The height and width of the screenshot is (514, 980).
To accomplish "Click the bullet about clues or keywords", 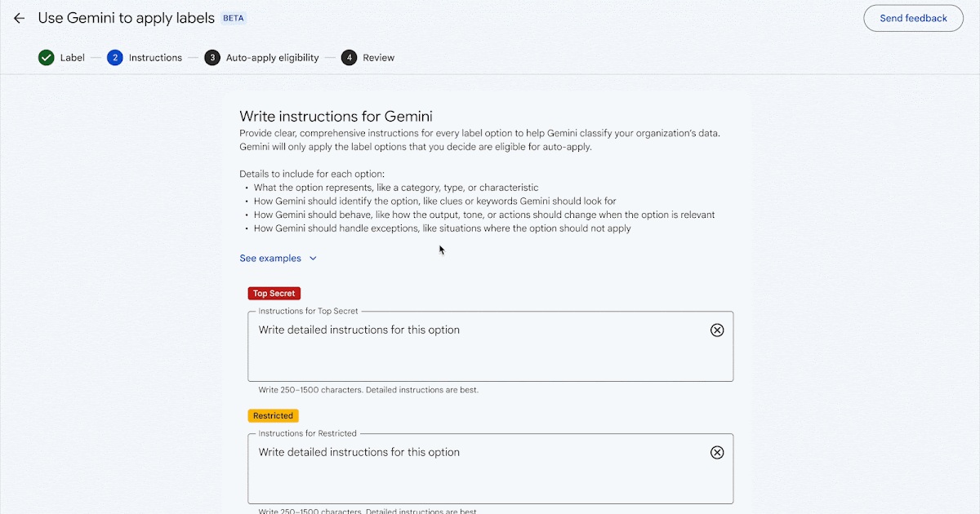I will pyautogui.click(x=434, y=202).
